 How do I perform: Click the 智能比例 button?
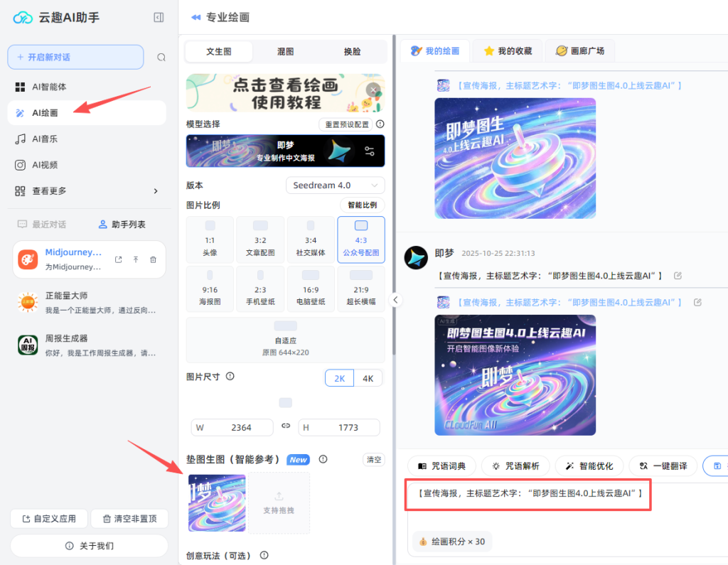pyautogui.click(x=364, y=205)
